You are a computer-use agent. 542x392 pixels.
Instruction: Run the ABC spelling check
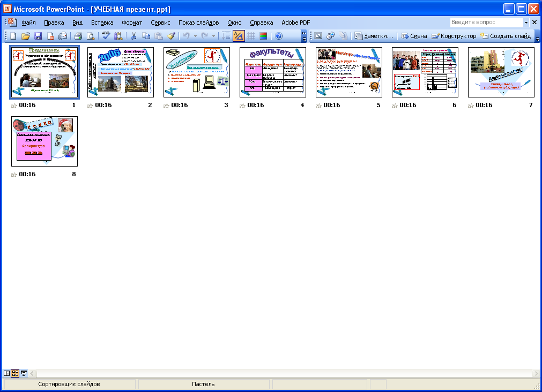click(x=106, y=36)
